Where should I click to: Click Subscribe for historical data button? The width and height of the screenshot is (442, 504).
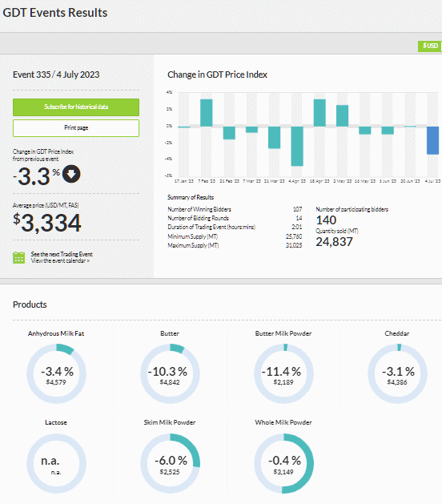[76, 107]
